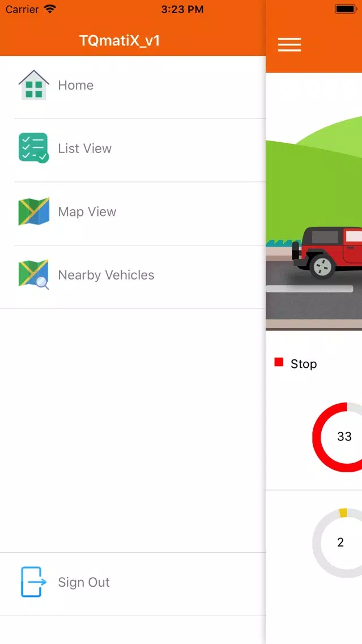The width and height of the screenshot is (362, 644).
Task: Tap the Nearby Vehicles map search icon
Action: tap(33, 275)
